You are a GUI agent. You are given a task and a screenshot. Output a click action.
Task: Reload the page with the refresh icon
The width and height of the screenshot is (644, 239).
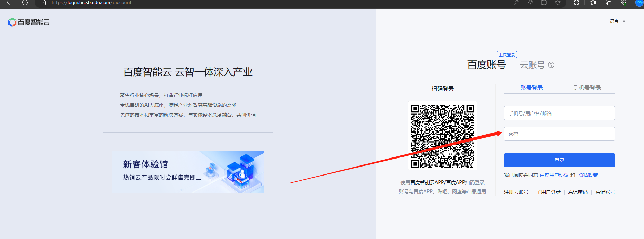25,2
